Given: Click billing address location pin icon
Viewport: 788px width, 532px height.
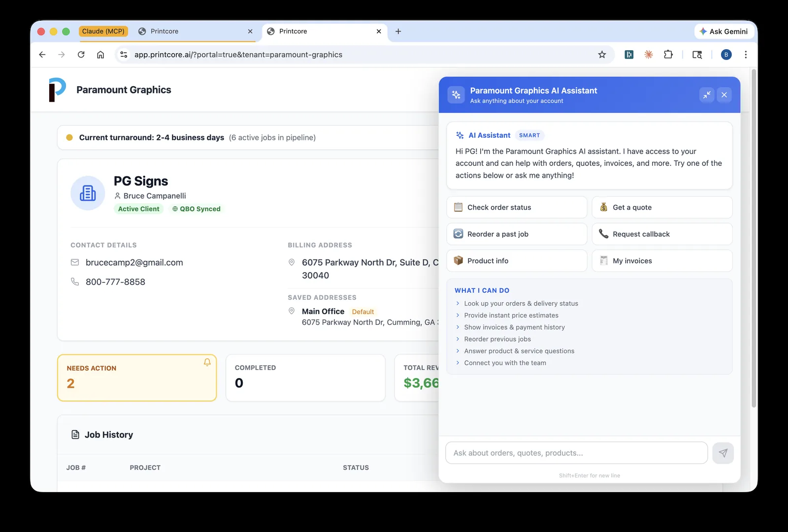Looking at the screenshot, I should (x=292, y=262).
